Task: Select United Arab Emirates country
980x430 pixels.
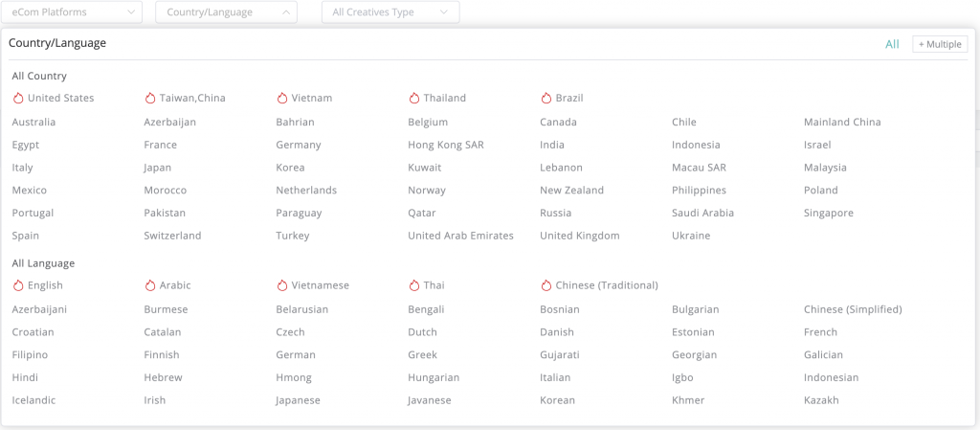Action: coord(460,236)
